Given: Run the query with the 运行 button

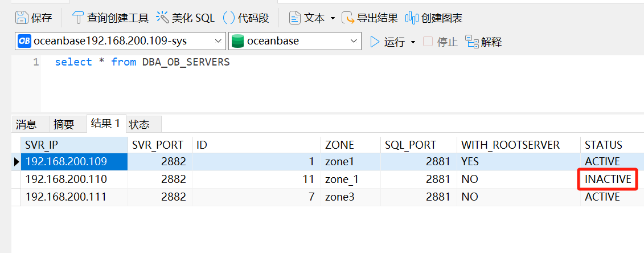Looking at the screenshot, I should click(387, 42).
